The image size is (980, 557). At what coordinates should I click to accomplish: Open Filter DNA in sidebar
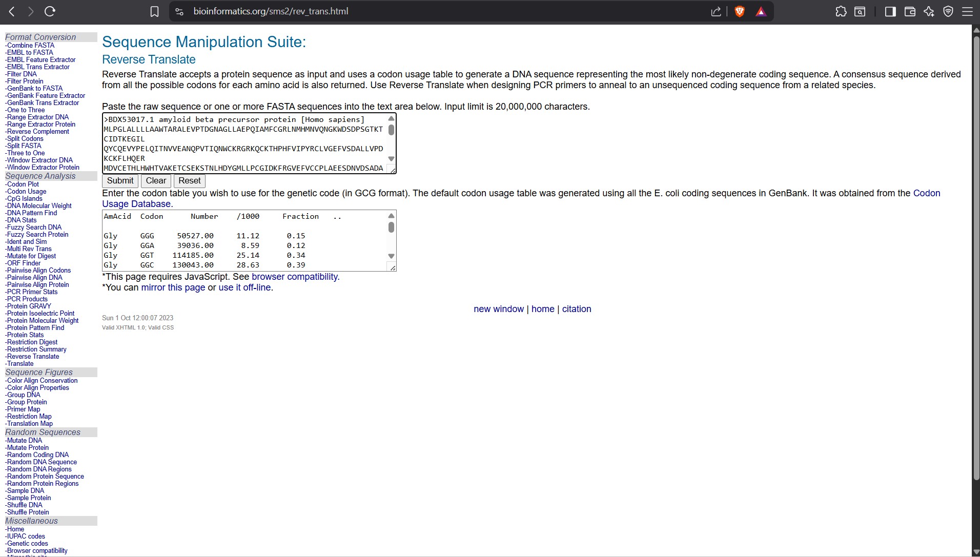pos(22,74)
